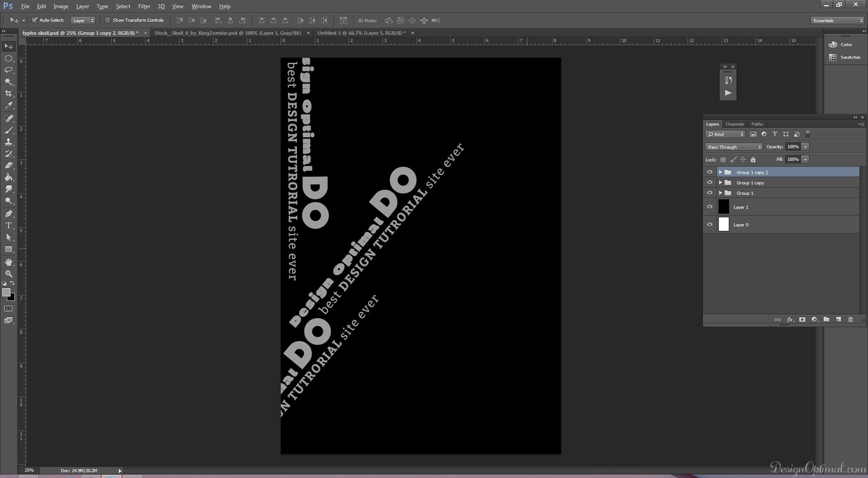The image size is (868, 478).
Task: Select the Rectangle shape tool
Action: coord(9,249)
